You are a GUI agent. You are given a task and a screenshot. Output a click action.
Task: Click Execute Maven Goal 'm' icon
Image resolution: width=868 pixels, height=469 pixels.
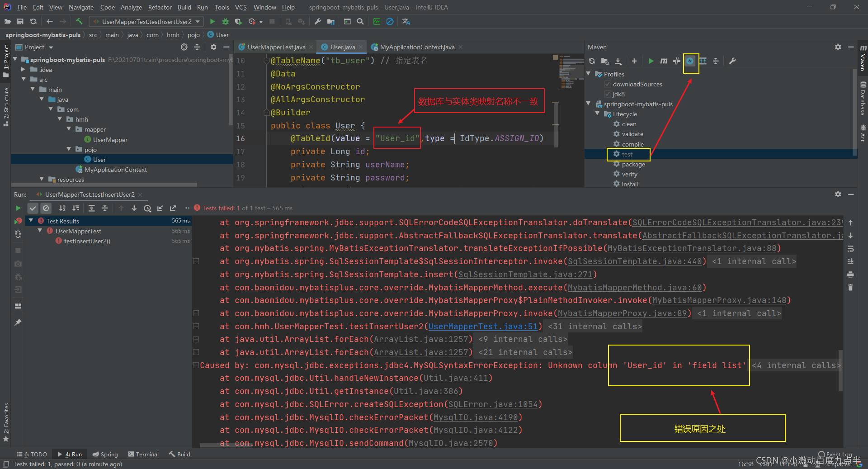pyautogui.click(x=663, y=61)
